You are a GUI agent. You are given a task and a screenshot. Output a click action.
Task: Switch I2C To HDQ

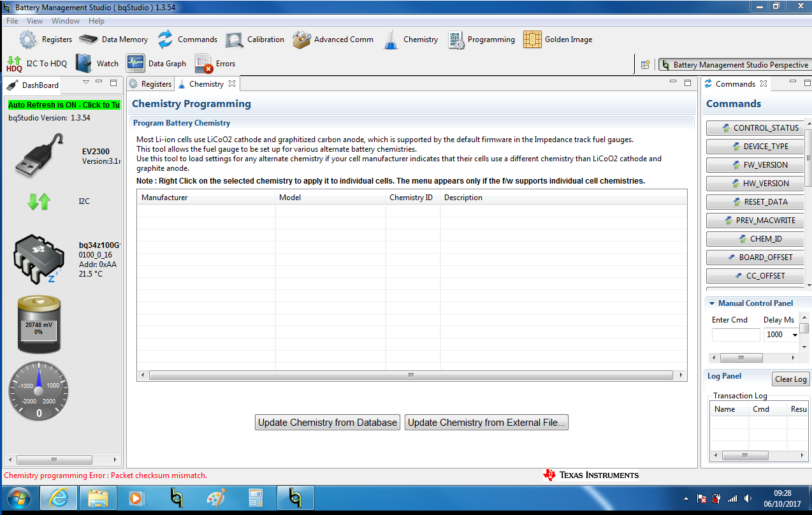[x=37, y=64]
